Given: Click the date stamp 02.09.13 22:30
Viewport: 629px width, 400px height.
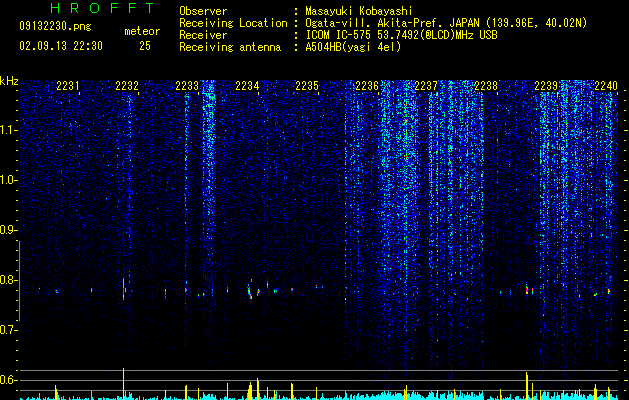Looking at the screenshot, I should tap(61, 46).
